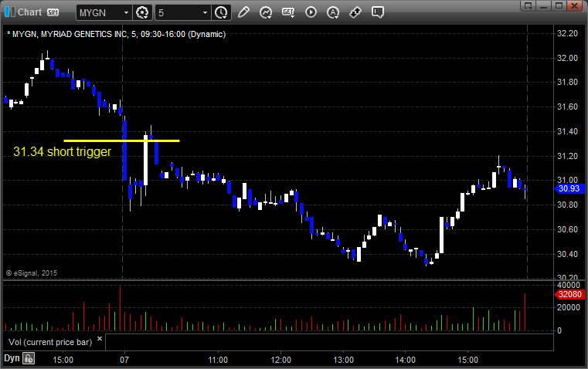Screen dimensions: 588x369
Task: Click the 31.40 price axis label
Action: (567, 131)
